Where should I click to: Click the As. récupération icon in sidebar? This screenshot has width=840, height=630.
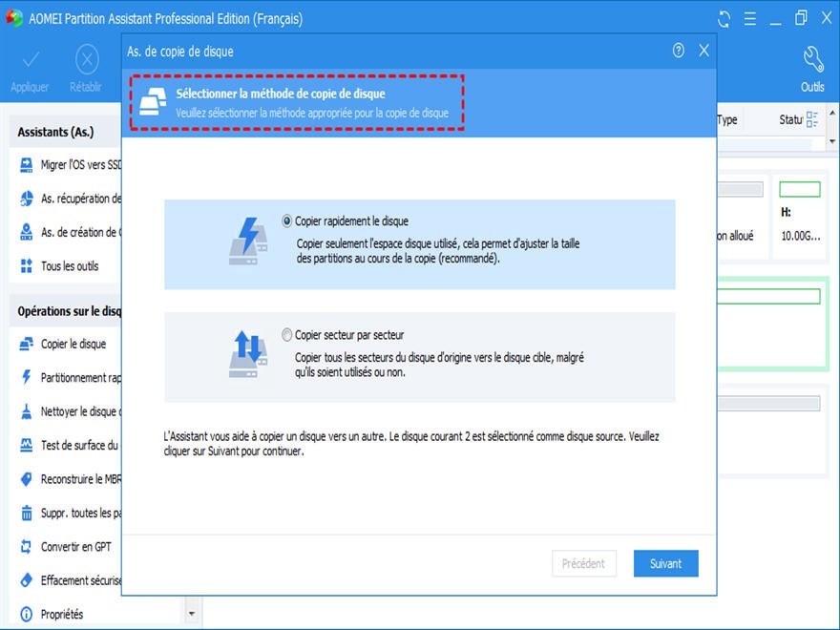point(26,199)
